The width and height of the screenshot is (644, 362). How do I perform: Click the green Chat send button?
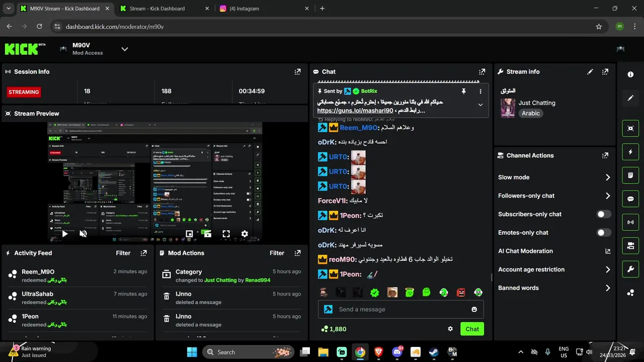472,329
